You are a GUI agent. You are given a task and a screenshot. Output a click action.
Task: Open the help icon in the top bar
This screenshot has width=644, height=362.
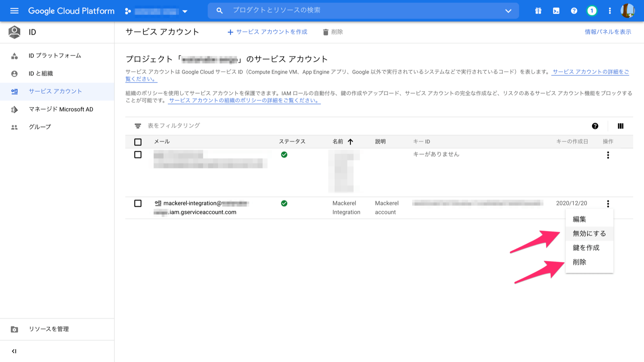[574, 11]
